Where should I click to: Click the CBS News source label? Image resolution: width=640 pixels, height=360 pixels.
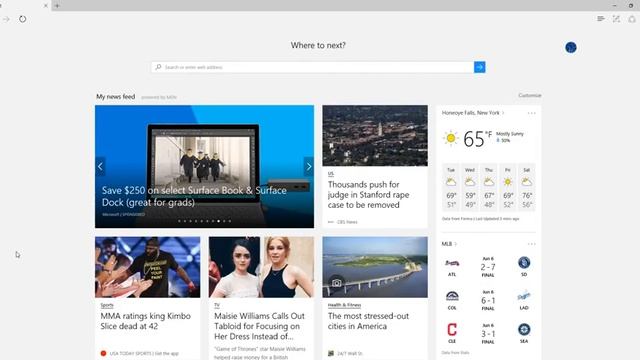(x=347, y=222)
